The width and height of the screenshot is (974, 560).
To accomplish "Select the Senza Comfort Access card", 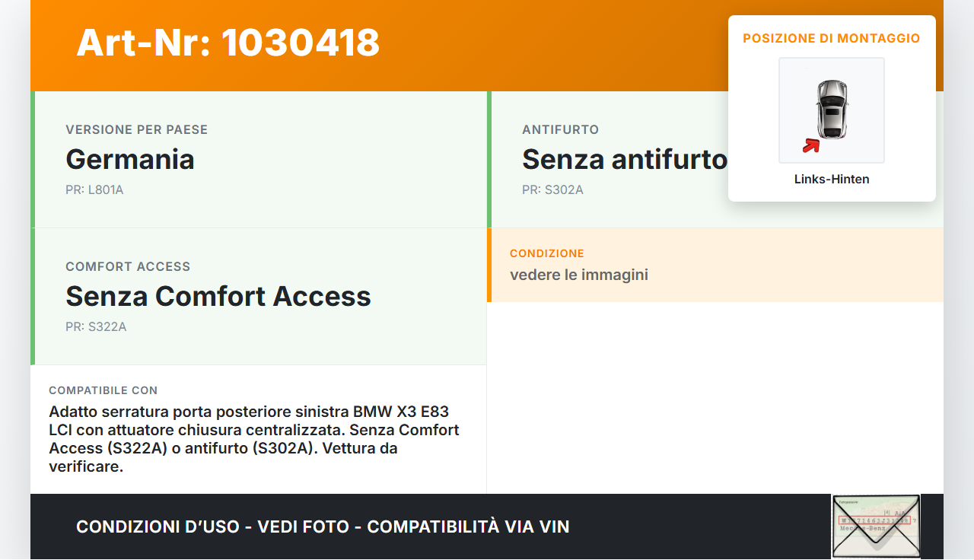I will point(259,297).
